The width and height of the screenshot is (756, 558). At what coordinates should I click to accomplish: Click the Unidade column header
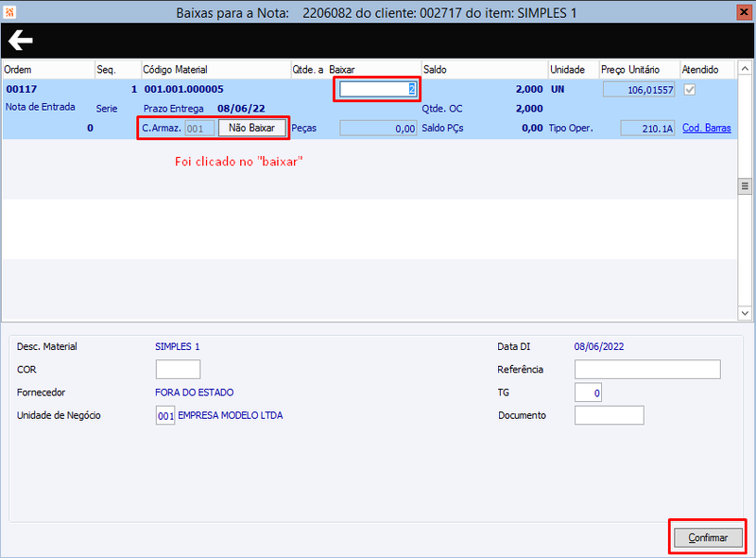574,69
